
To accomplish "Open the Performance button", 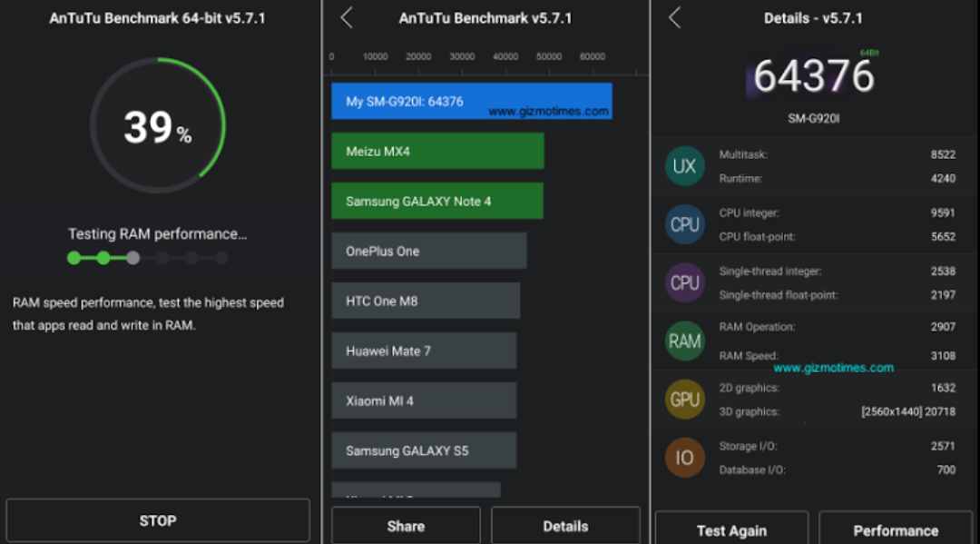I will tap(896, 529).
